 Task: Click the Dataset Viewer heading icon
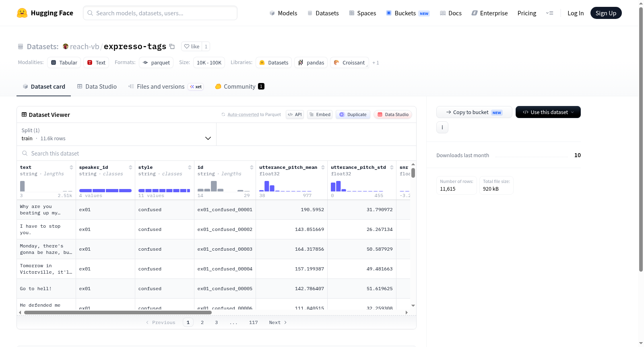(x=24, y=114)
